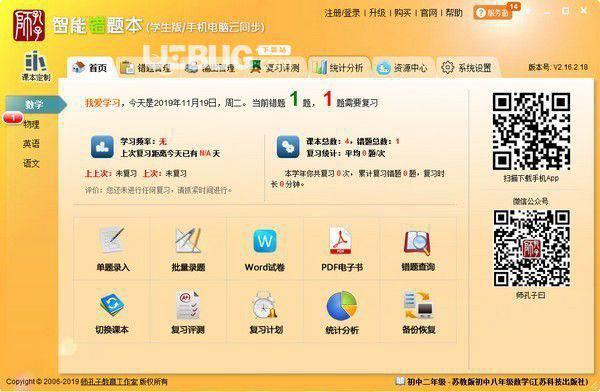
Task: Switch to 错题管理 tab
Action: [145, 68]
